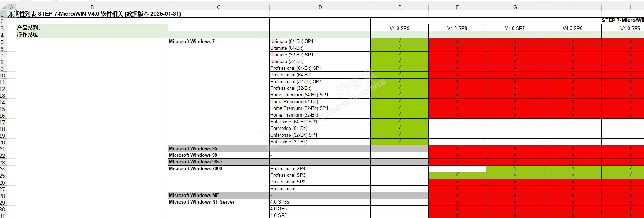Select row 21 header

[3, 149]
